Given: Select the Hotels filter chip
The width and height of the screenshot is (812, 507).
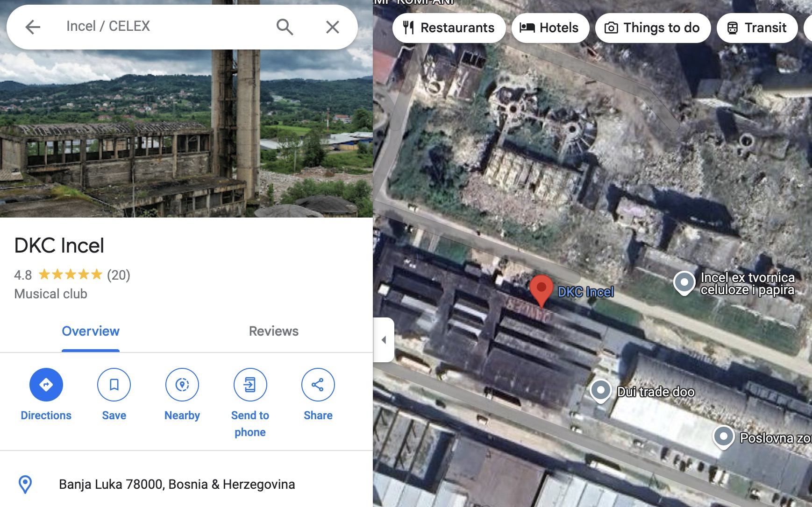Looking at the screenshot, I should (x=550, y=28).
